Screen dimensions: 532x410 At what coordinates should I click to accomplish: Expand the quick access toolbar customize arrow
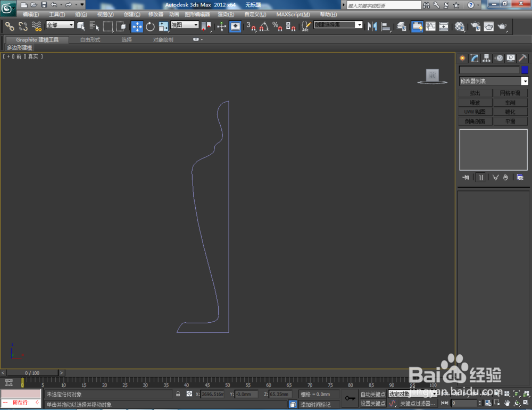pos(82,5)
